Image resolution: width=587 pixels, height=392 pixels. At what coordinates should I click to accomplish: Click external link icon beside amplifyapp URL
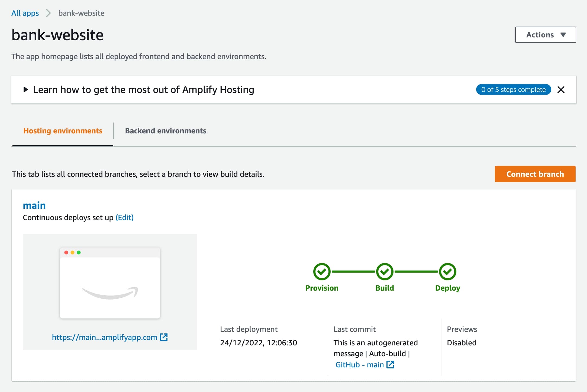click(164, 337)
